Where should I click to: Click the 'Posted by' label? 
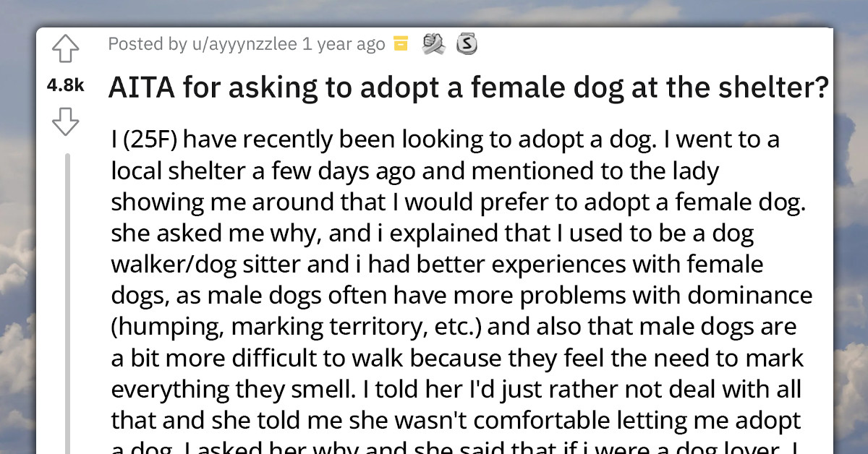145,44
